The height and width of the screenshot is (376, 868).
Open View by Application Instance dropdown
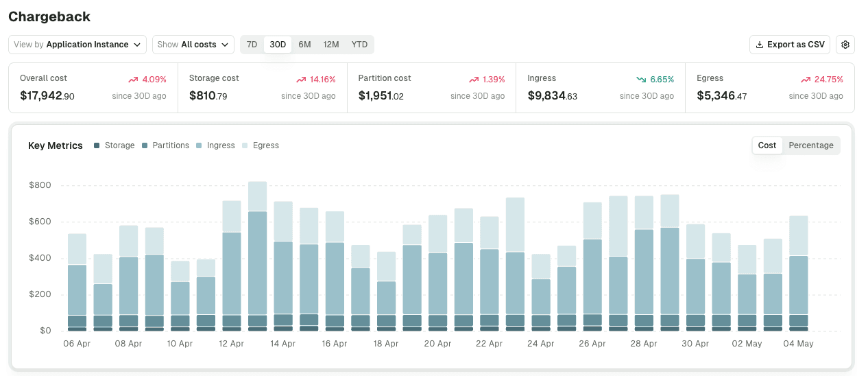click(77, 45)
